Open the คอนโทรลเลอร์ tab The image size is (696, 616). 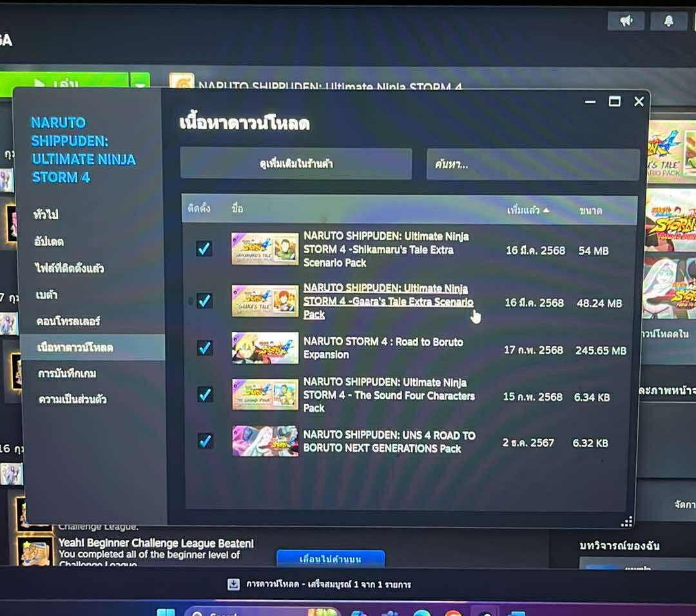(x=68, y=321)
